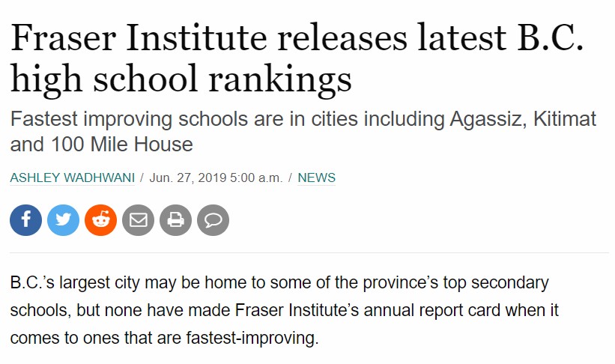Click the Fraser Institute rankings headline
The image size is (615, 364).
tap(297, 58)
